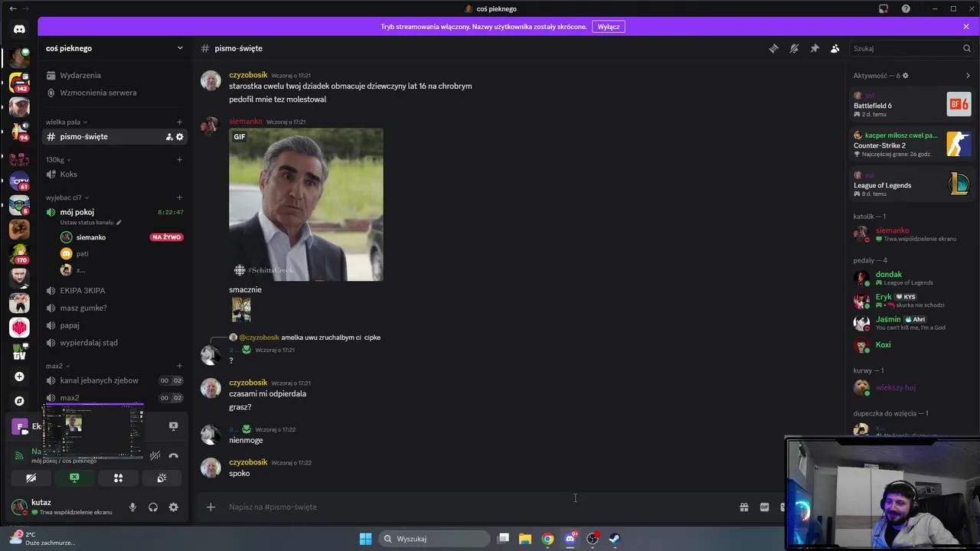Invite people to pismo-święte icon

click(x=169, y=137)
